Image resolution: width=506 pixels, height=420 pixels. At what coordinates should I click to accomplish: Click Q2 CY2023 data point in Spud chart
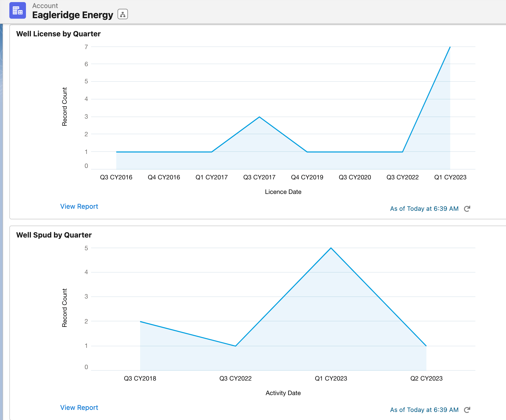click(426, 346)
